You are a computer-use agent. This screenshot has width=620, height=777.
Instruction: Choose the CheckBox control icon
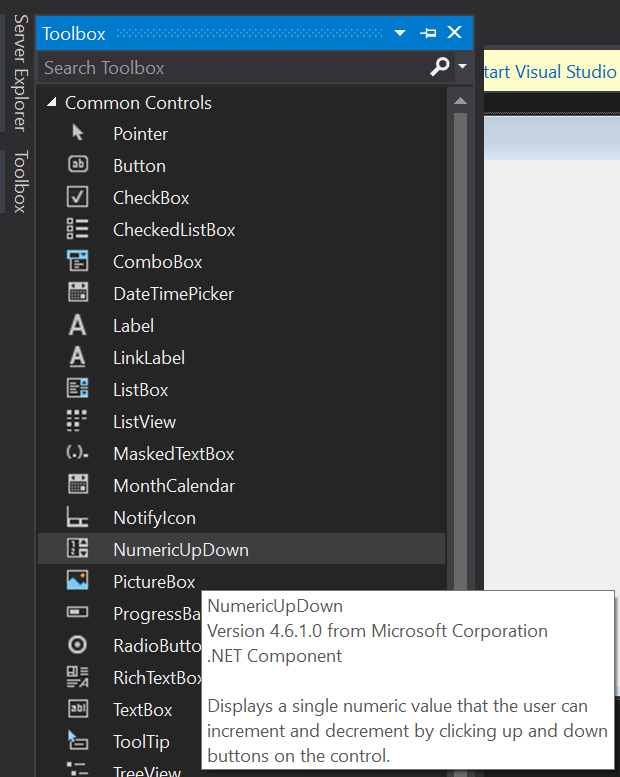(78, 197)
